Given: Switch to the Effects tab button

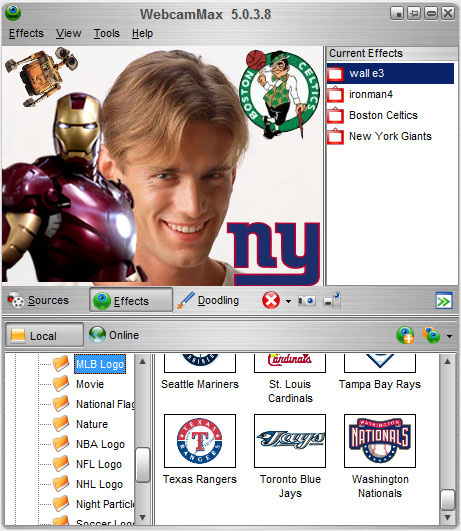Looking at the screenshot, I should 131,300.
